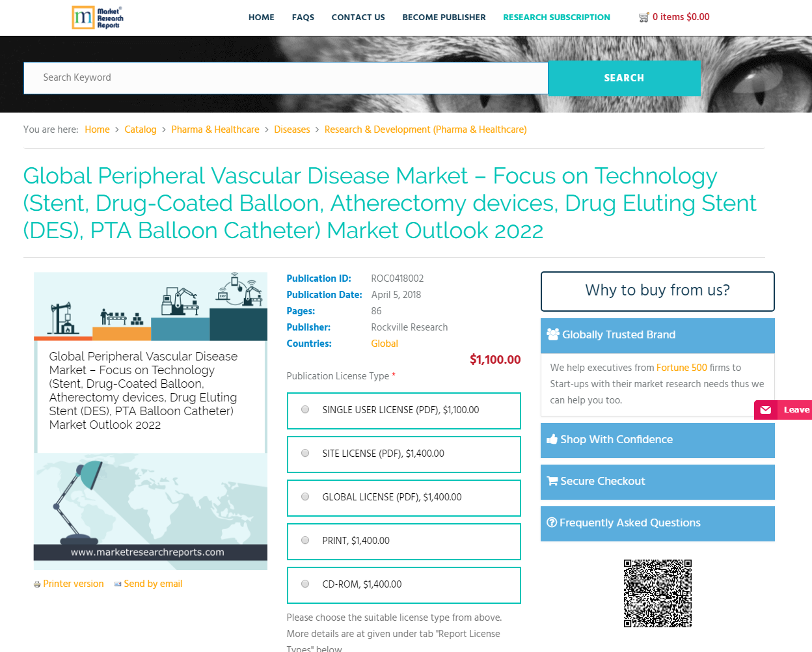Click the SEARCH button
Screen dimensions: 812x652
click(x=624, y=78)
